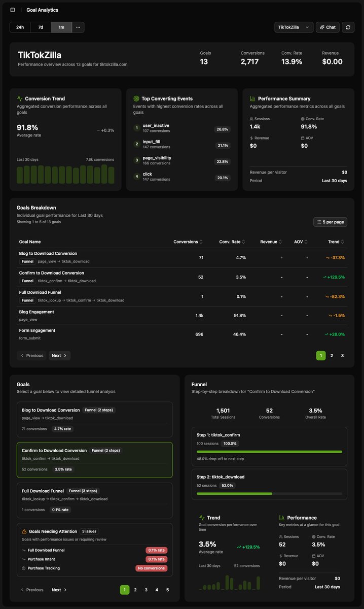This screenshot has width=364, height=609.
Task: Click the Conversion Trend pulse icon
Action: coord(20,98)
